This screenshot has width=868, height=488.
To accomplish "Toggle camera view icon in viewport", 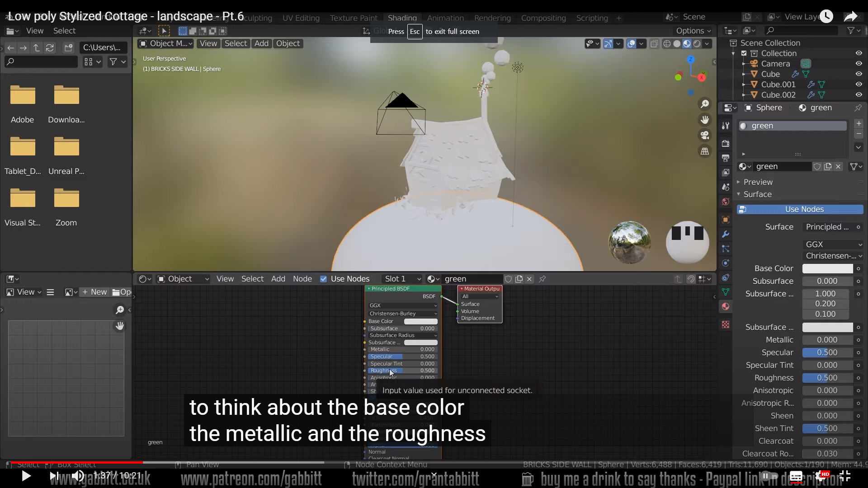I will tap(705, 135).
